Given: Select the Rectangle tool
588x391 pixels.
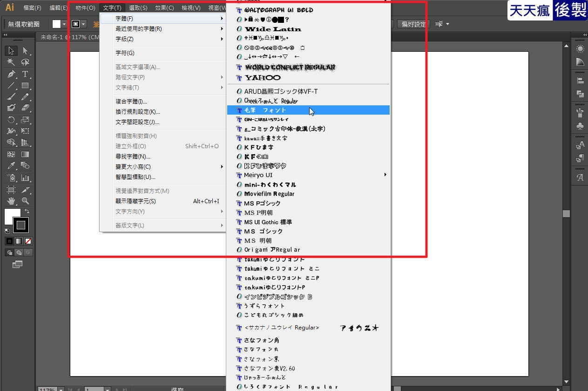Looking at the screenshot, I should coord(25,85).
